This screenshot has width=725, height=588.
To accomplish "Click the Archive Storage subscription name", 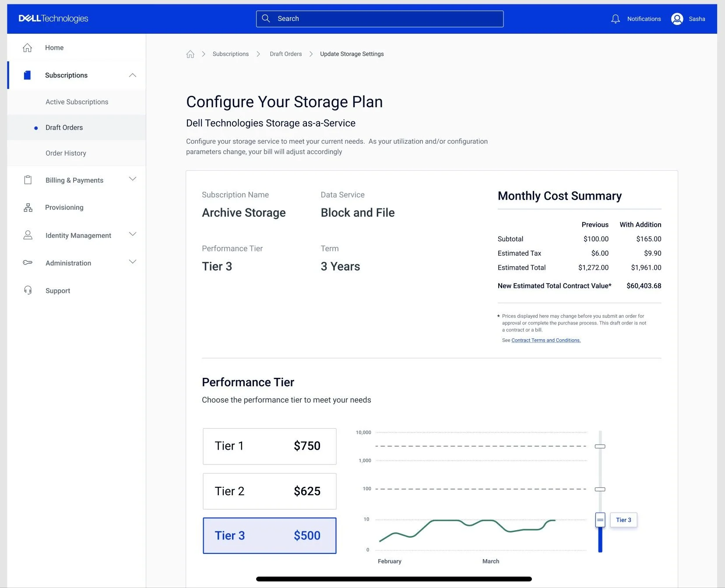I will (x=243, y=213).
